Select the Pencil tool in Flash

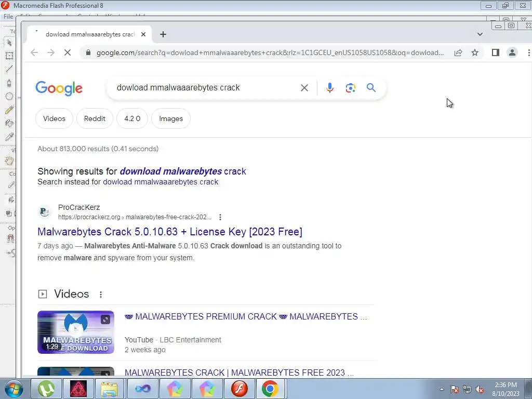pyautogui.click(x=9, y=110)
